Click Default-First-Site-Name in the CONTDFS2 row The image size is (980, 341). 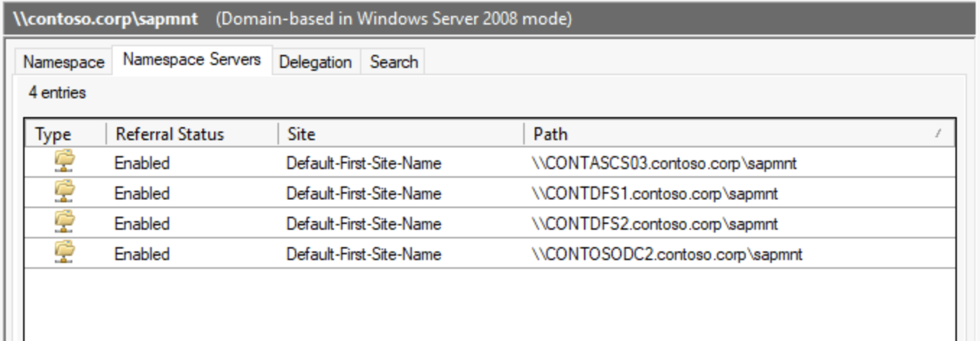tap(364, 225)
